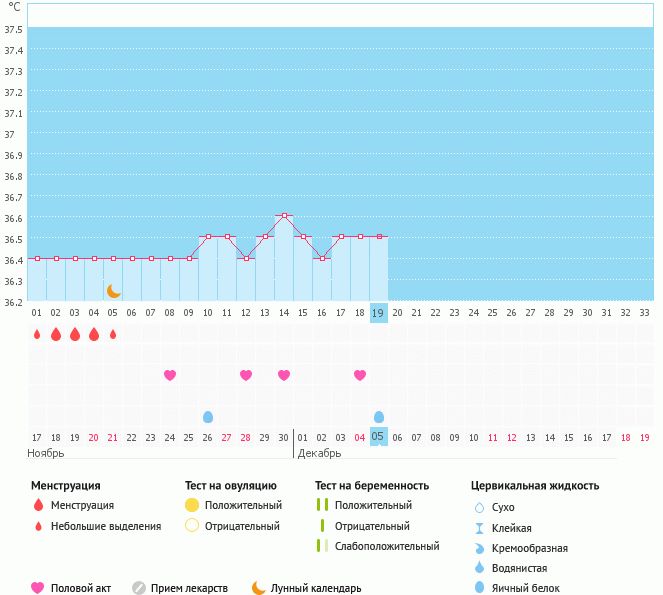Click the peak temperature point on day 14

[284, 215]
